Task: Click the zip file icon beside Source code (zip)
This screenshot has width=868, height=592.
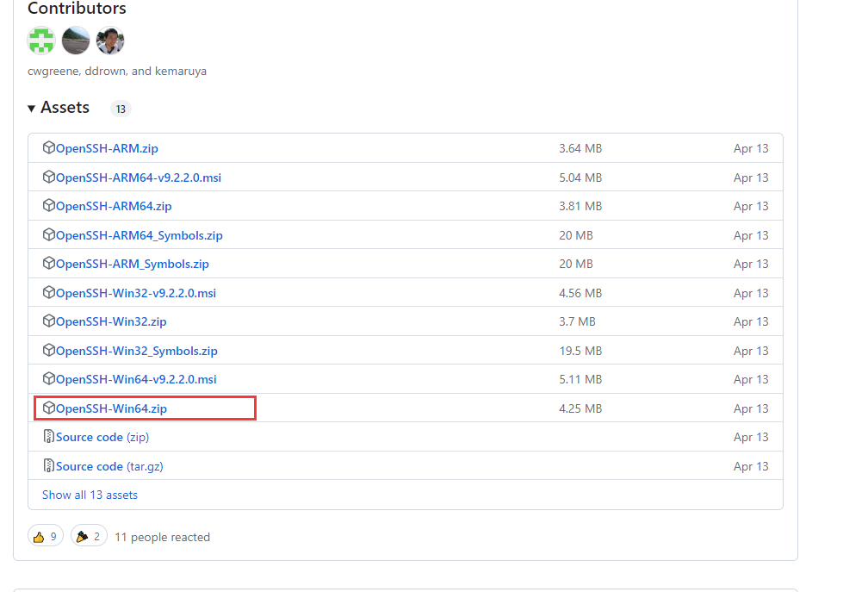Action: tap(49, 436)
